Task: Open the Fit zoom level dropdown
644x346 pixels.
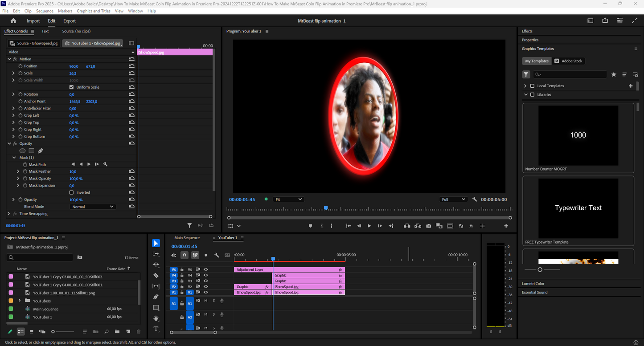Action: tap(288, 199)
